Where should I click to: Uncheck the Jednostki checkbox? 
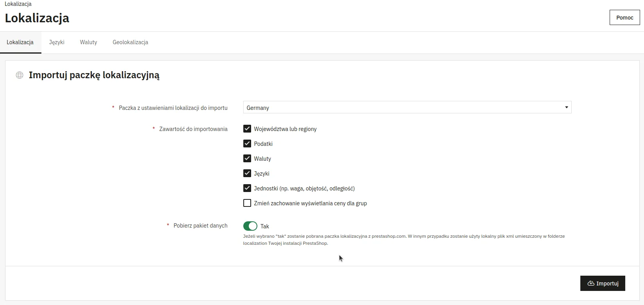click(x=247, y=188)
